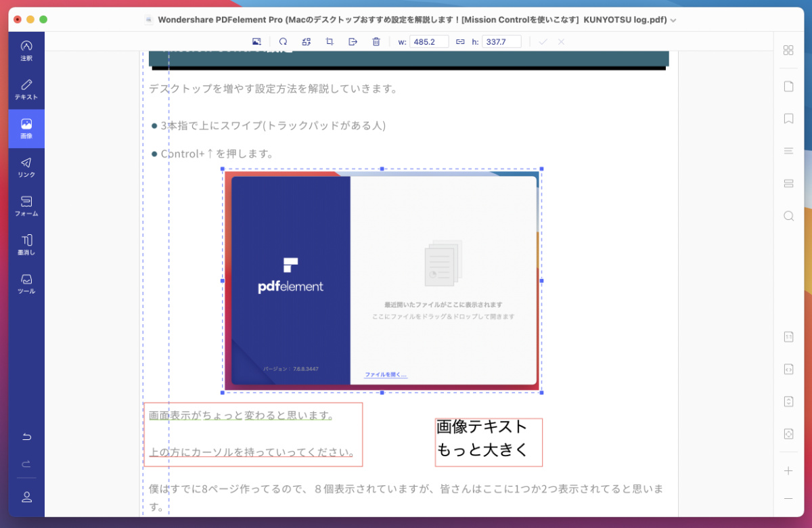Open the outline list panel
The width and height of the screenshot is (812, 528).
[788, 151]
